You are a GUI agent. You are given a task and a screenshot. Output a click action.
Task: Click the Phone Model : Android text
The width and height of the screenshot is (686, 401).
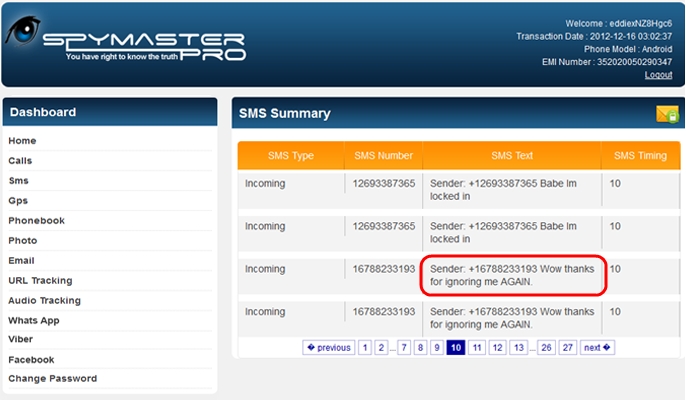pyautogui.click(x=628, y=49)
